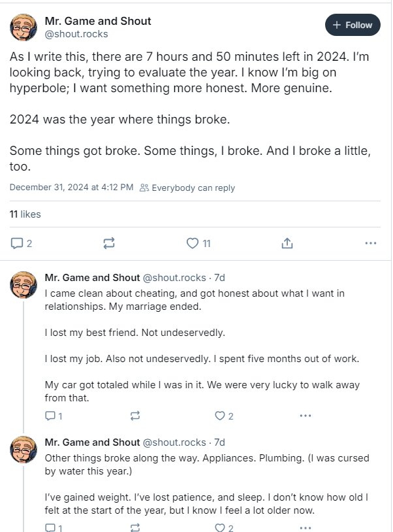Reply to the post about appliances and plumbing
The width and height of the screenshot is (393, 532).
(50, 527)
